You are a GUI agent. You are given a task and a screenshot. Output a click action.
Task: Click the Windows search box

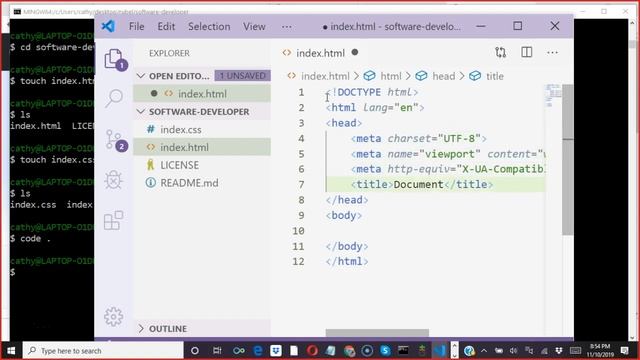coord(103,351)
